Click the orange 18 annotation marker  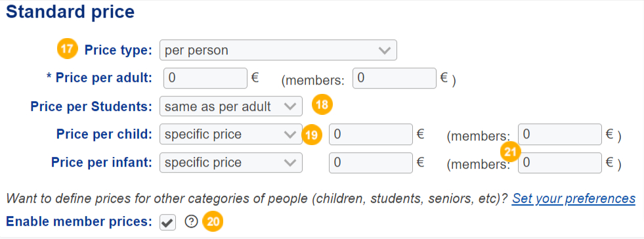(x=322, y=104)
